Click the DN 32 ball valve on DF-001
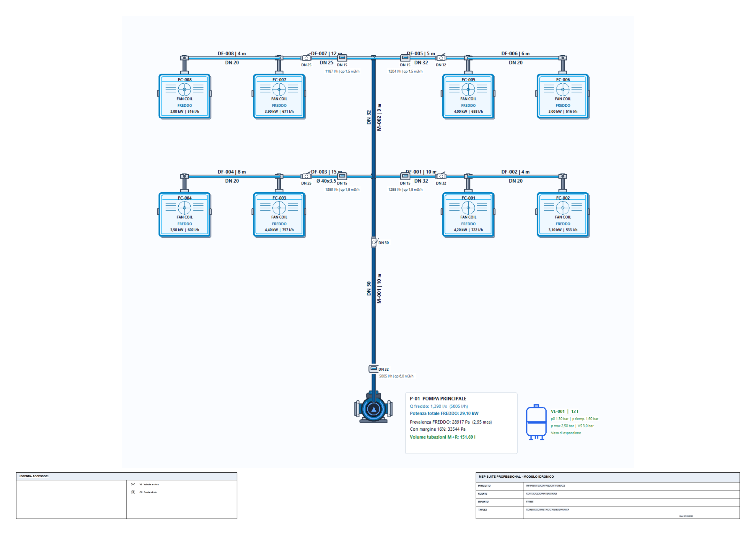756x535 pixels. 441,176
